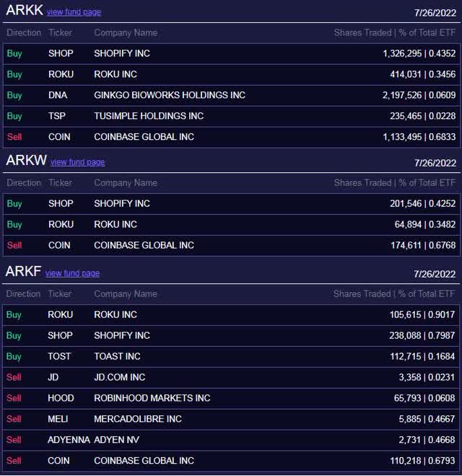Viewport: 462px width, 476px height.
Task: Click ROBINHOOD MARKETS INC company name
Action: tap(152, 398)
